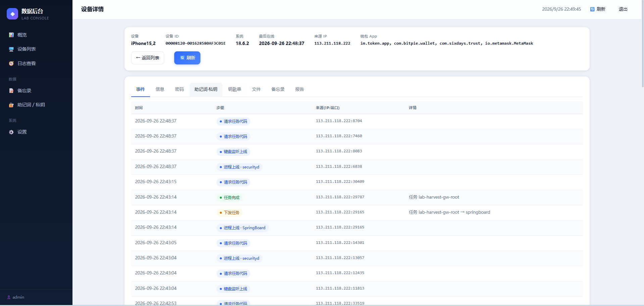
Task: Open the 备忘录 sidebar page icon
Action: click(x=11, y=91)
